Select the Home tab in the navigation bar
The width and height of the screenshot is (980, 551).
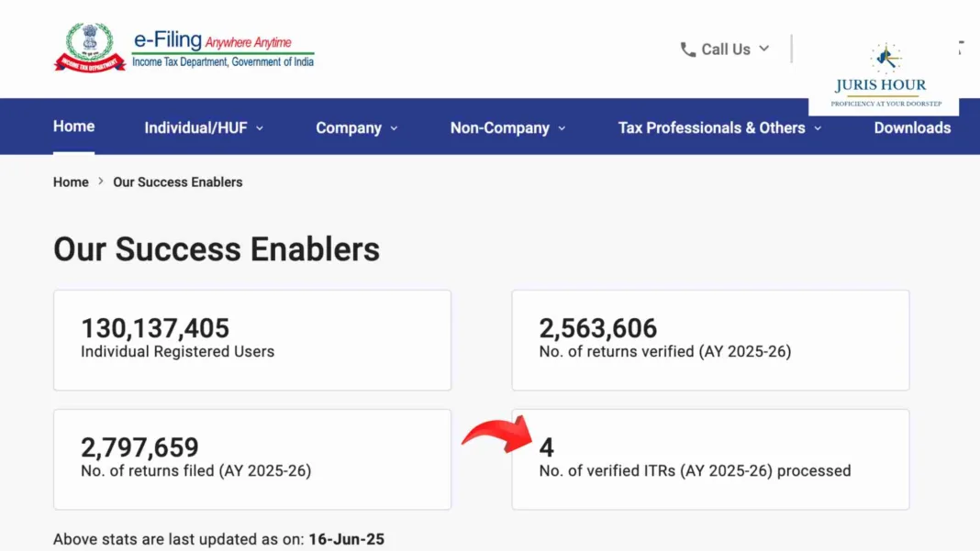pos(73,126)
